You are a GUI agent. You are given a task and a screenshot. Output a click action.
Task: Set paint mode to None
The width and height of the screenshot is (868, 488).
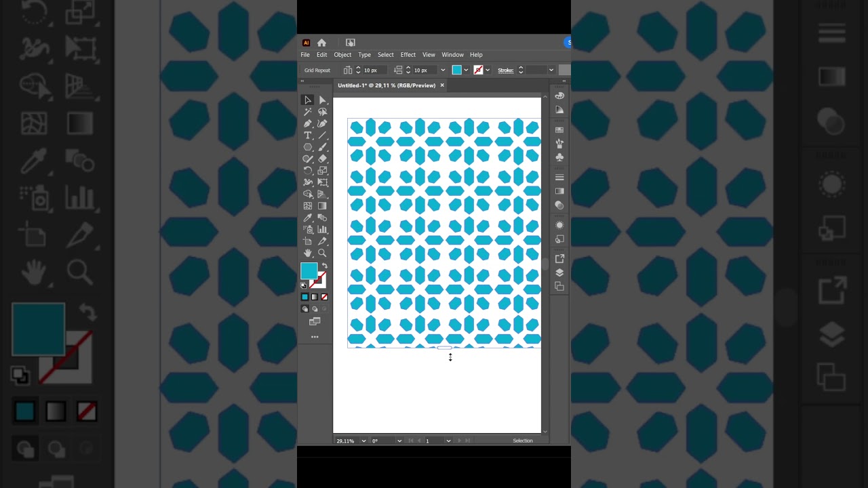pos(324,297)
